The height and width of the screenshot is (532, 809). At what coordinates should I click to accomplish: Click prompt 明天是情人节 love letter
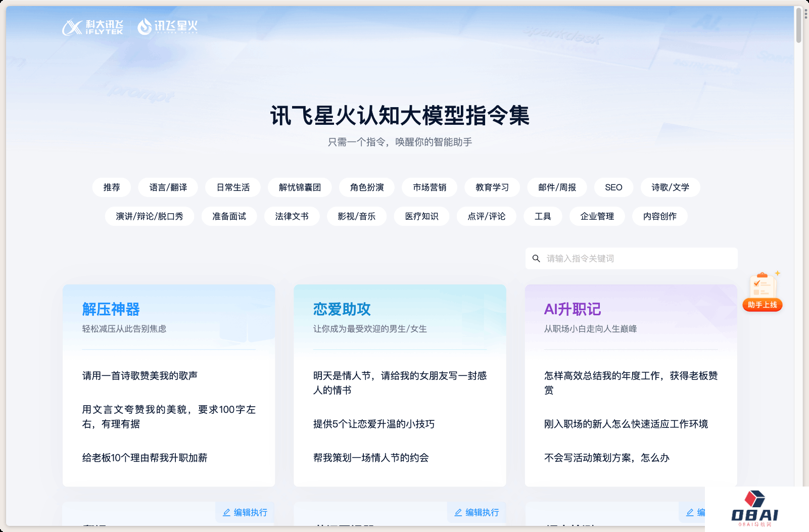pos(400,383)
